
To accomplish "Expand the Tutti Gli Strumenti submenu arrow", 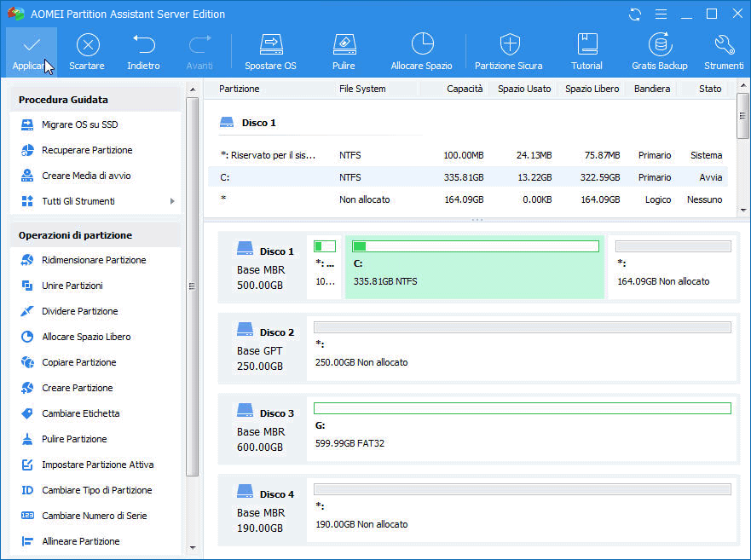I will point(172,201).
